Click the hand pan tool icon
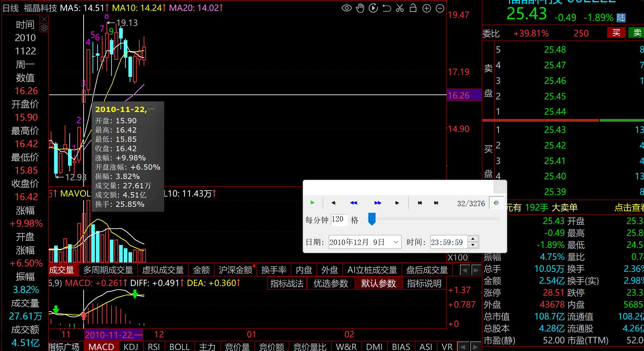644x351 pixels. click(360, 8)
